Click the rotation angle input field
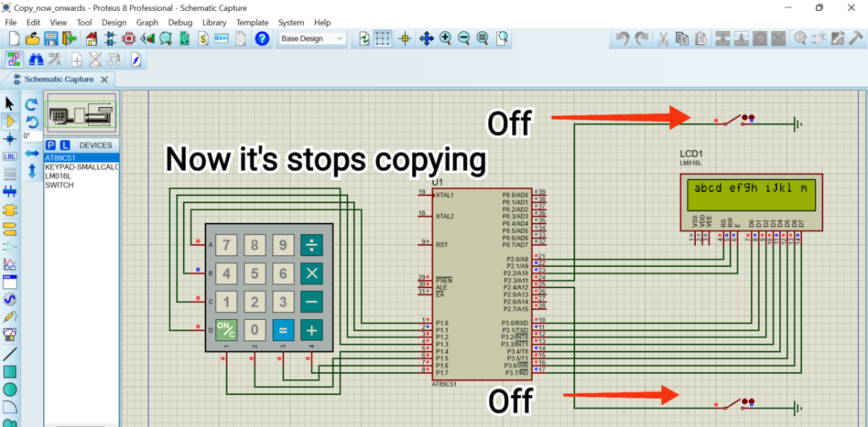The image size is (868, 427). [x=32, y=136]
